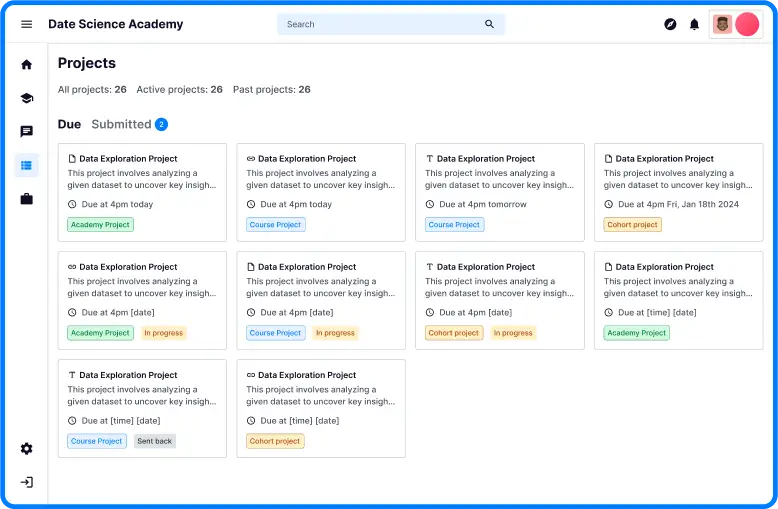This screenshot has width=778, height=509.
Task: Open the compass explore icon
Action: (670, 24)
